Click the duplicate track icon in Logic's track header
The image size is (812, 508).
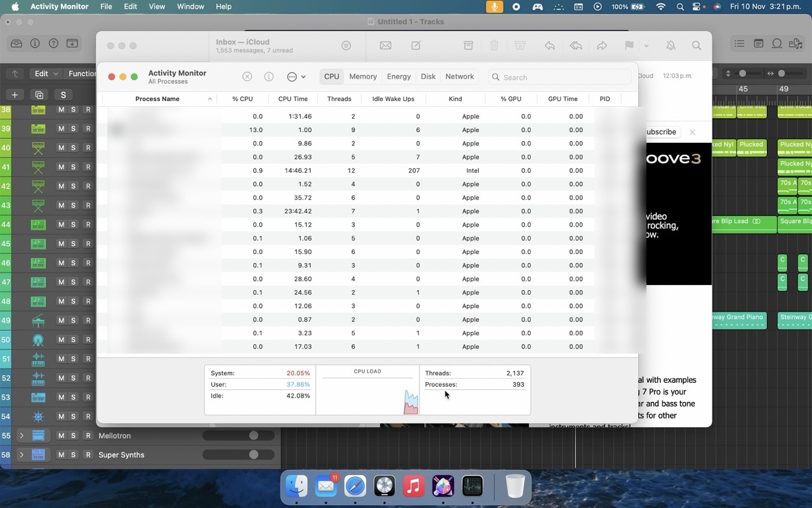pyautogui.click(x=39, y=95)
